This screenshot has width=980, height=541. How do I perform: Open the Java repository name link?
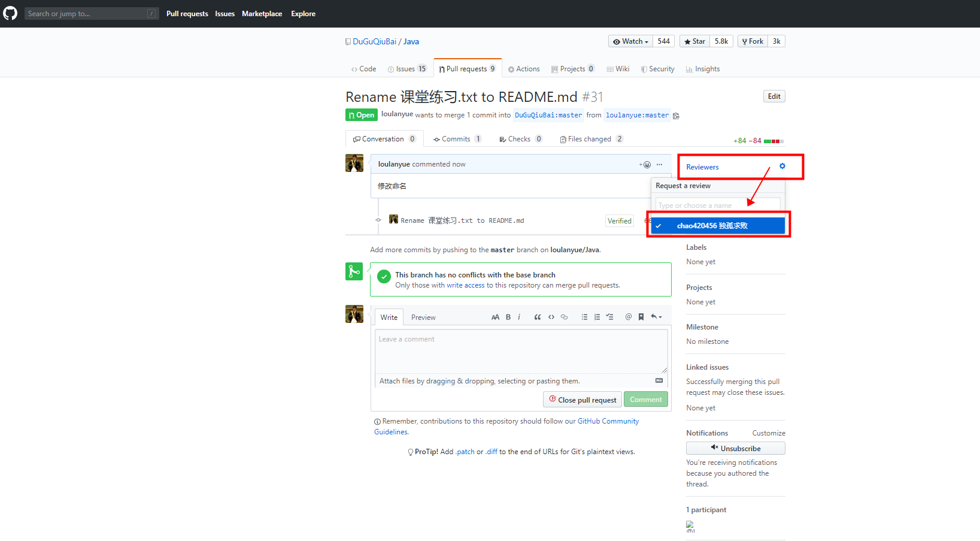tap(411, 41)
